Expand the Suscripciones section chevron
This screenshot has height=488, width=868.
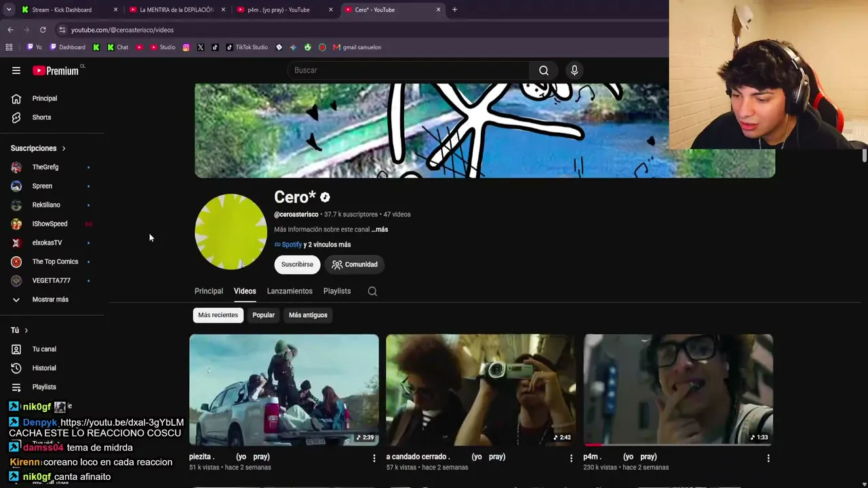[64, 148]
